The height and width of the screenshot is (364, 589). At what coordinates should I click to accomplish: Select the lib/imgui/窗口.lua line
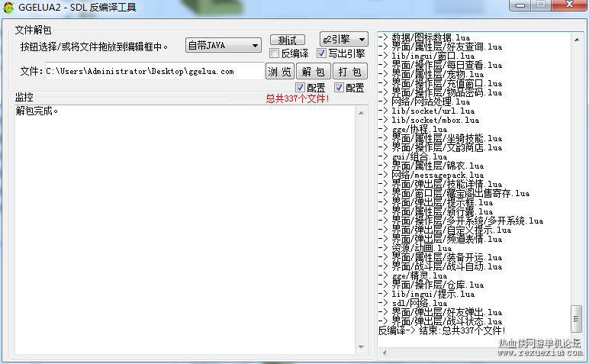[426, 56]
